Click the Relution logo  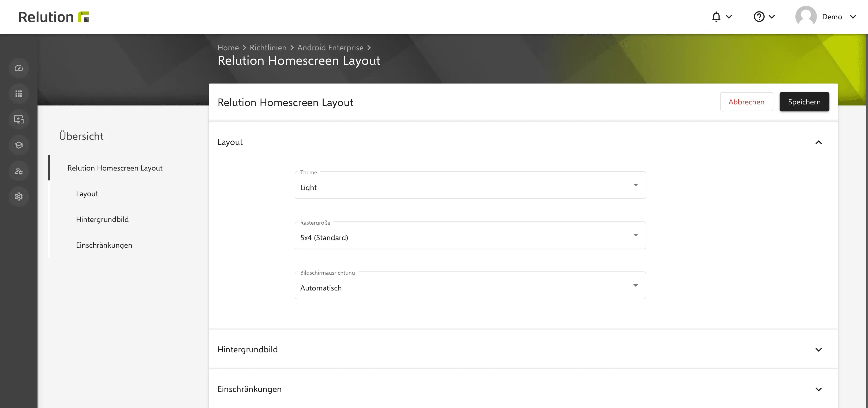point(54,17)
